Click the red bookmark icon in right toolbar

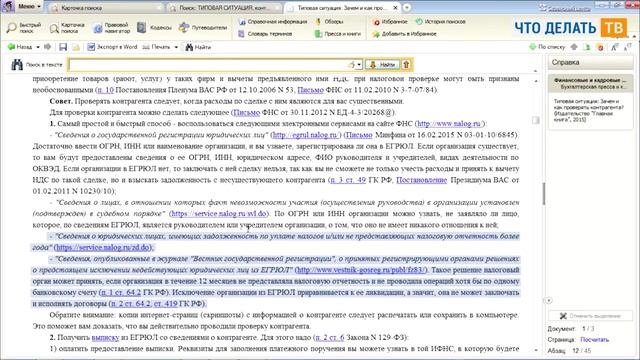point(600,47)
